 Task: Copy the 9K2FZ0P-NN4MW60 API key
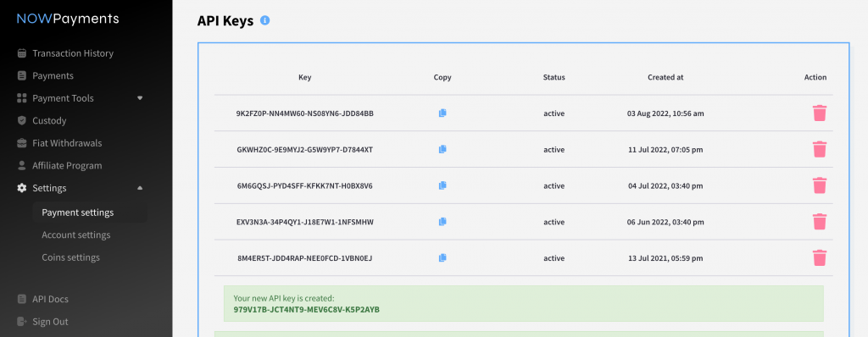pos(442,113)
